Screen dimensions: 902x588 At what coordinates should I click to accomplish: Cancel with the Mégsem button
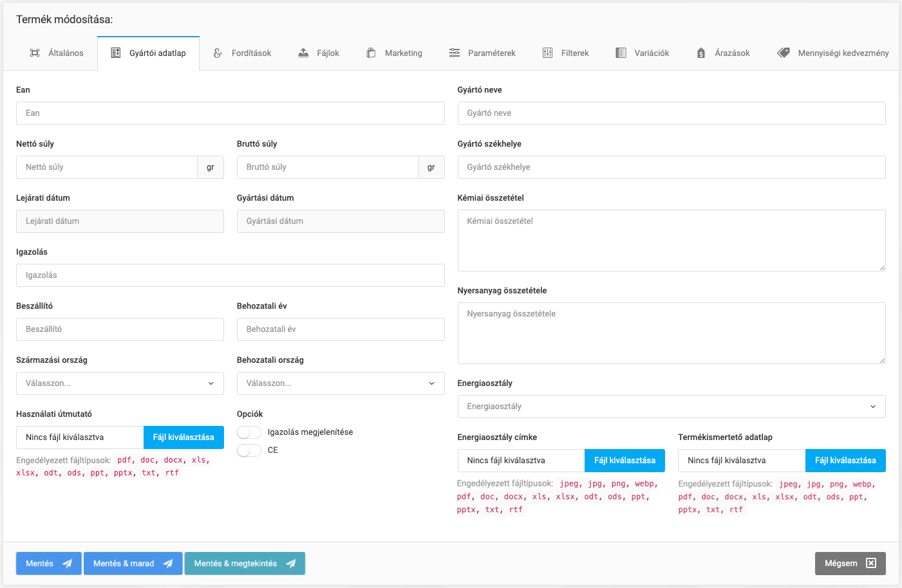pos(850,564)
